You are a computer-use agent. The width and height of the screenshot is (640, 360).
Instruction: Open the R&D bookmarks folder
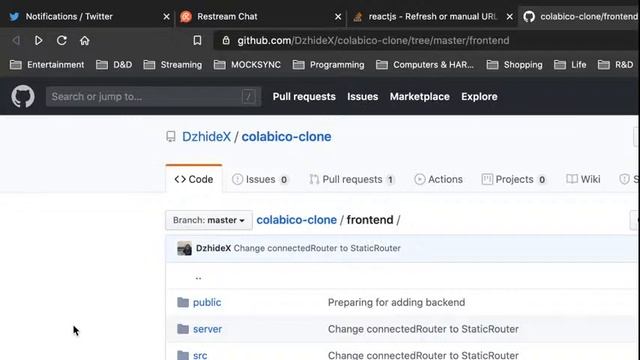(x=615, y=64)
